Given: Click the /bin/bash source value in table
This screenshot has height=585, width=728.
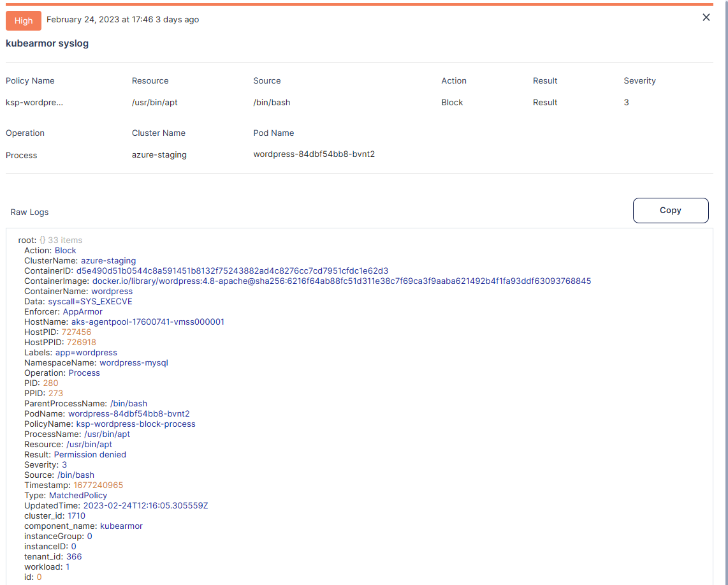Looking at the screenshot, I should coord(272,102).
